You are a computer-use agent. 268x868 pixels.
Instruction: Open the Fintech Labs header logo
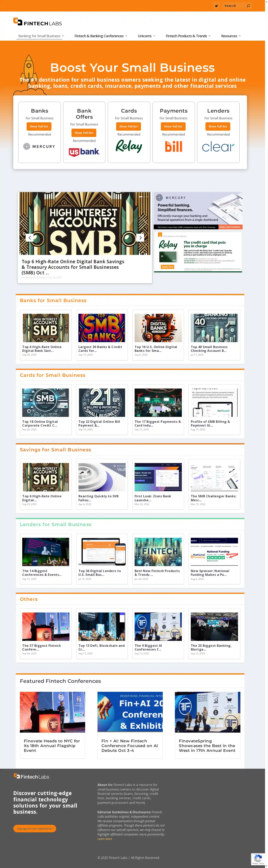pos(38,22)
